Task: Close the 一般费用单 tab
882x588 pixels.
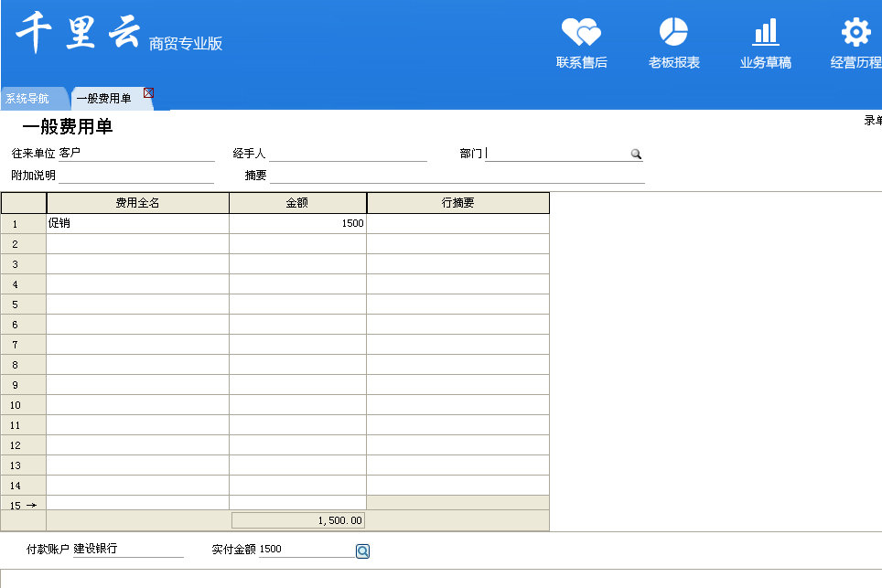Action: click(148, 92)
